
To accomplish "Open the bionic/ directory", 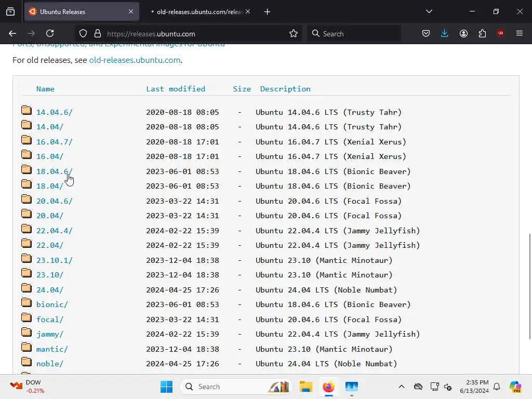I will [52, 304].
